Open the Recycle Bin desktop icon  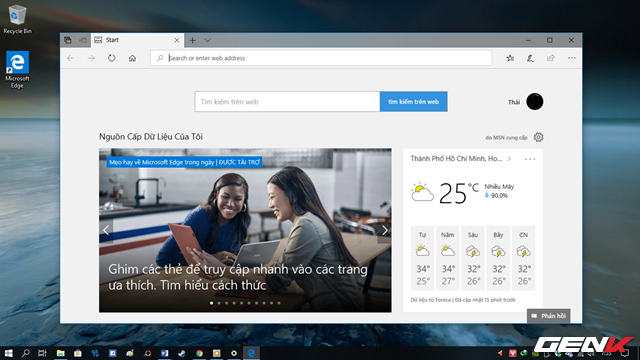coord(17,19)
